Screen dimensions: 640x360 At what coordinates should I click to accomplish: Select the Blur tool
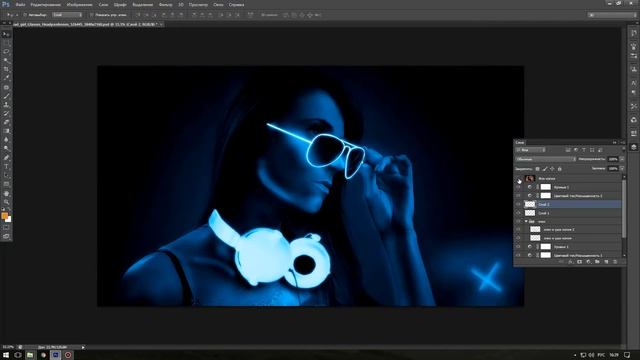pos(6,140)
